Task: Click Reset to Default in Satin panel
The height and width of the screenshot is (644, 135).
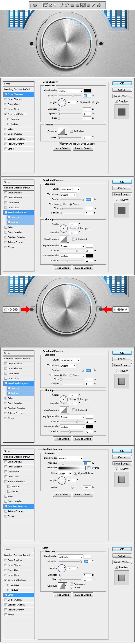Action: (x=83, y=595)
